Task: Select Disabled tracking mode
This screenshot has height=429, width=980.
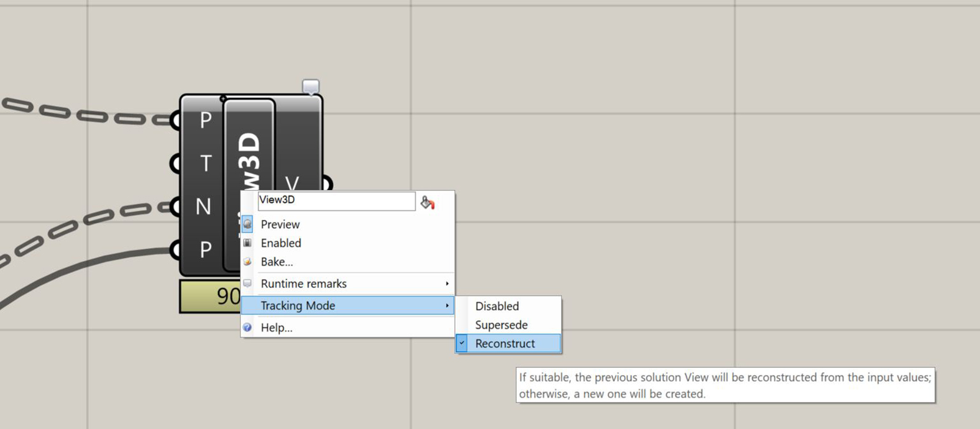Action: (497, 306)
